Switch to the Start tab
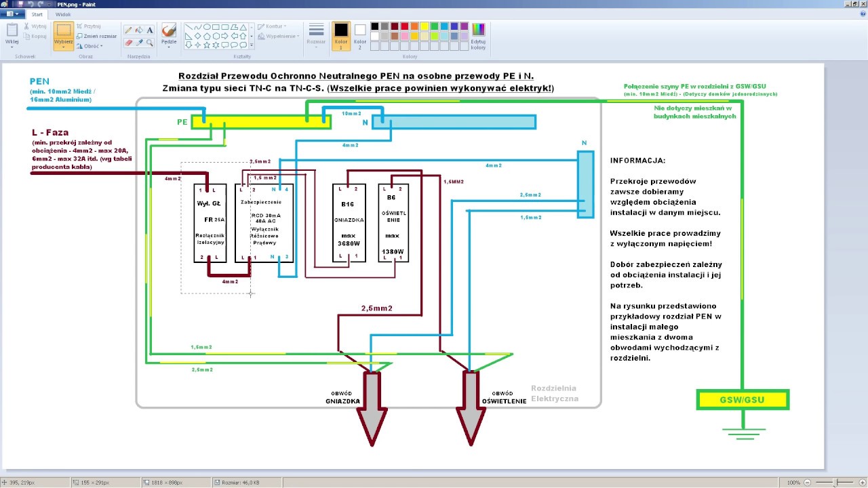This screenshot has height=488, width=868. tap(37, 14)
